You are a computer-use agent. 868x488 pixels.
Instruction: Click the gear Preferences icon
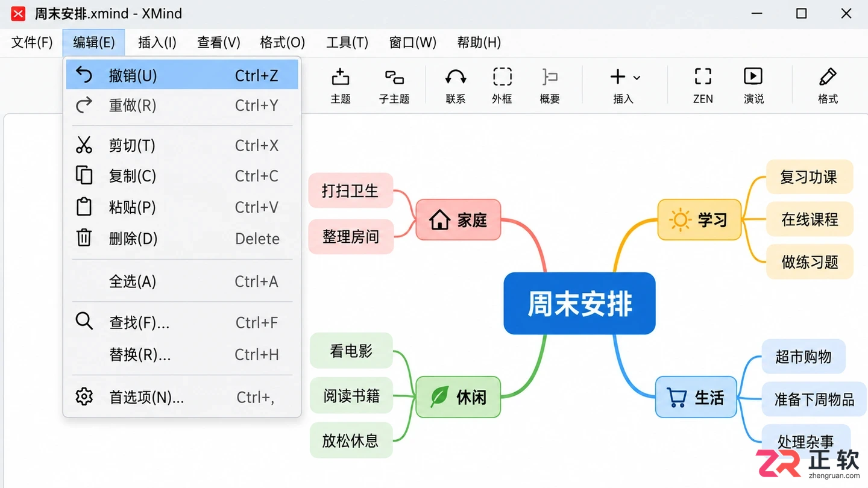[x=84, y=397]
